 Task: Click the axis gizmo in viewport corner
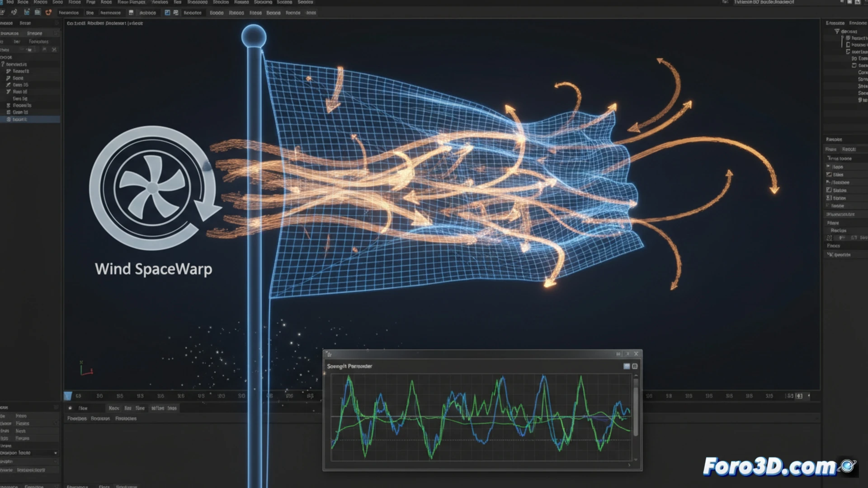(85, 369)
